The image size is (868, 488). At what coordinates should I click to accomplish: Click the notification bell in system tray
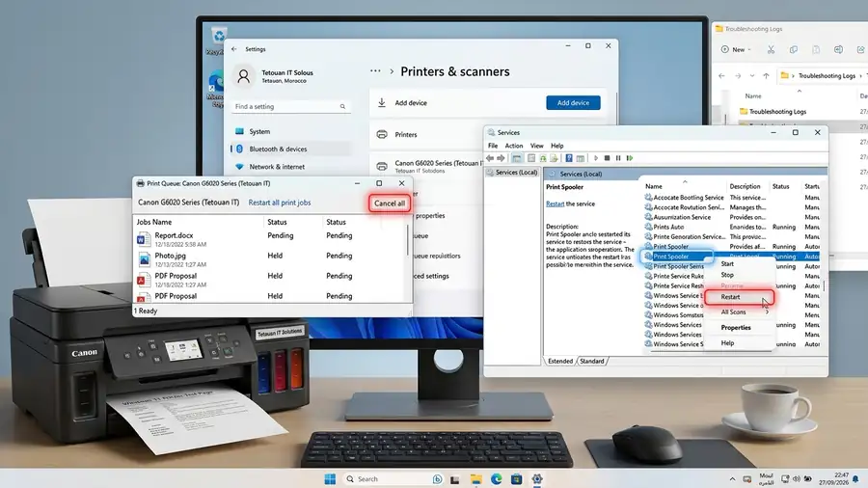pyautogui.click(x=855, y=479)
